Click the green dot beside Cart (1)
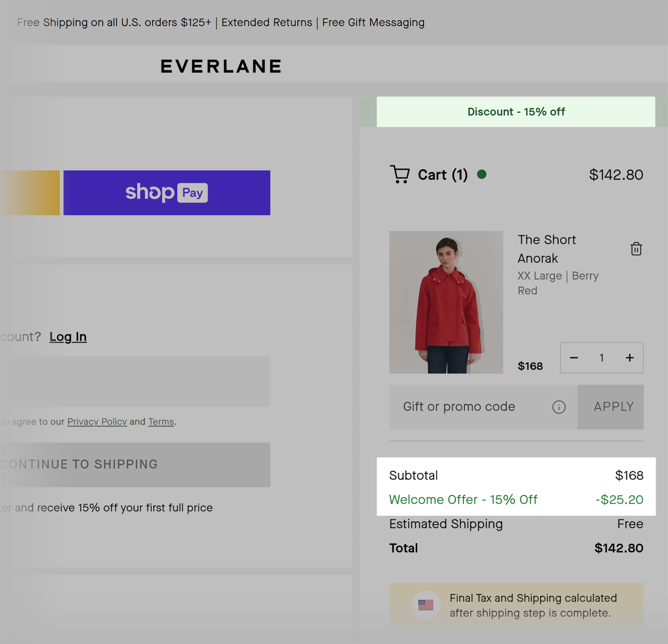This screenshot has width=668, height=644. [x=482, y=174]
